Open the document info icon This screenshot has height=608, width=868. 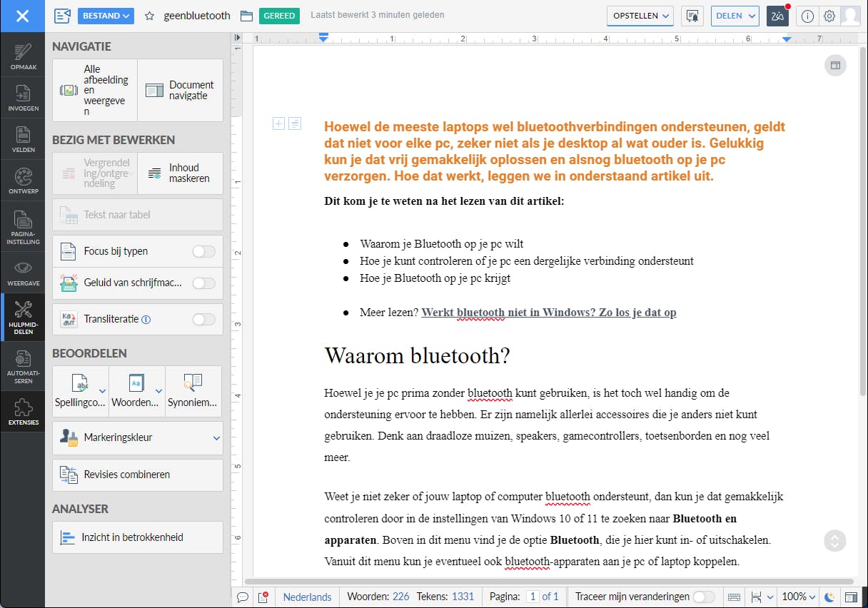point(807,16)
